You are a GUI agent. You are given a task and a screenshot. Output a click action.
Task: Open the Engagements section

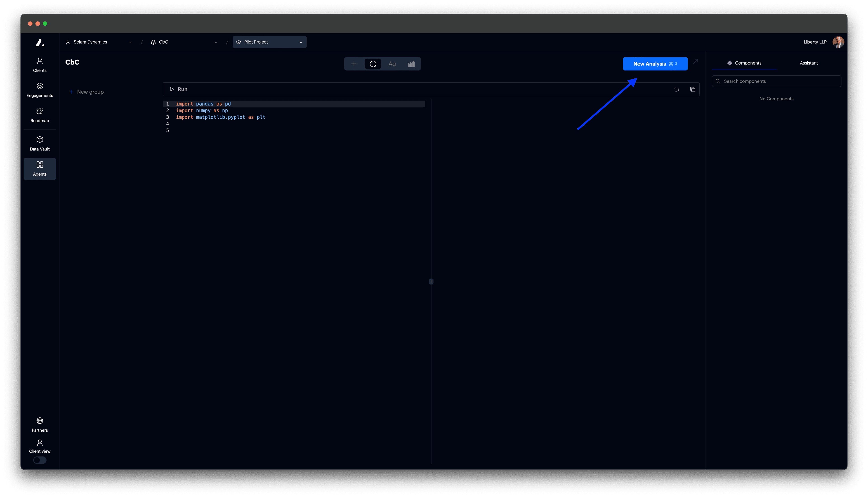pyautogui.click(x=40, y=90)
